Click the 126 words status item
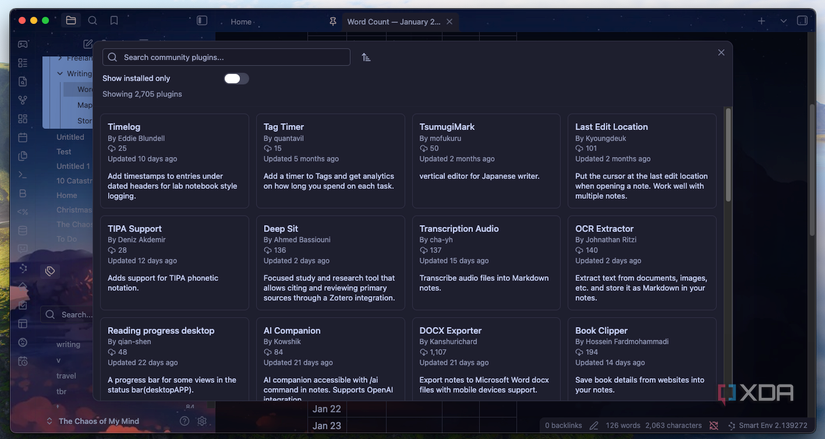Screen dimensions: 825x439 [x=622, y=425]
